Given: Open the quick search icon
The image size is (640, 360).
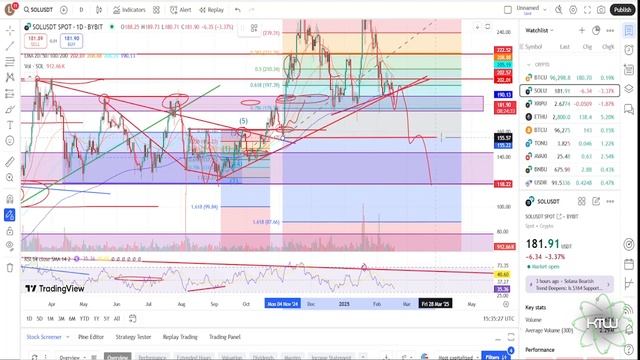Looking at the screenshot, I should tap(558, 9).
